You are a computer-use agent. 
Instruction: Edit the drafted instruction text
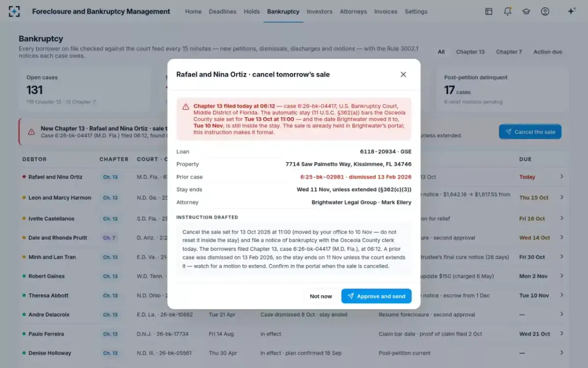click(294, 249)
